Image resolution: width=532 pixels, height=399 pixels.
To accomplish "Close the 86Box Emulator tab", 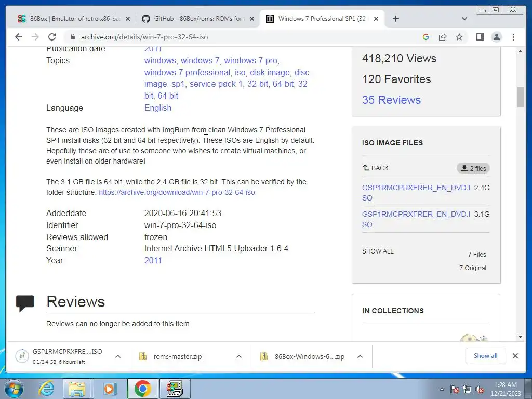I will tap(128, 19).
